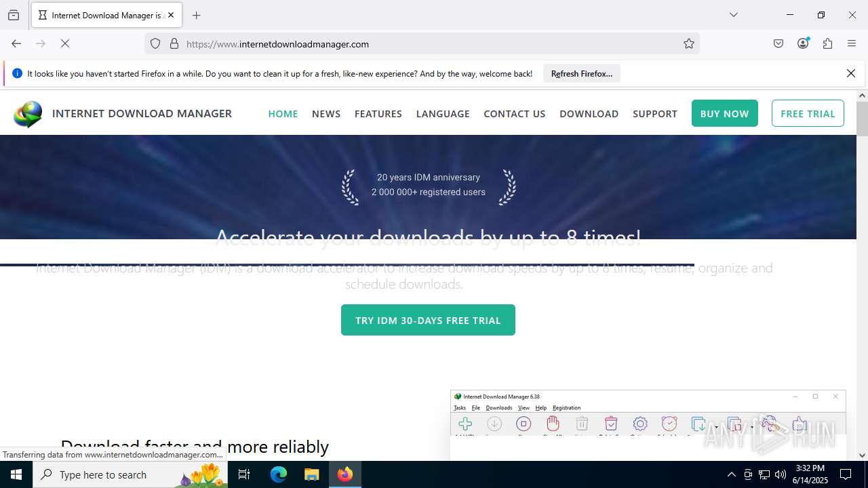The width and height of the screenshot is (868, 488).
Task: Click the IDM 6.38 application screenshot
Action: [x=648, y=424]
